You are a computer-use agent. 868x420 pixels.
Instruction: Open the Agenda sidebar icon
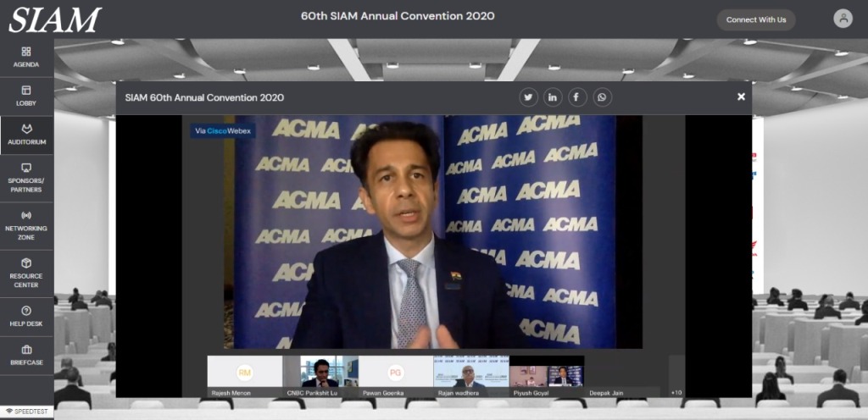pyautogui.click(x=26, y=57)
